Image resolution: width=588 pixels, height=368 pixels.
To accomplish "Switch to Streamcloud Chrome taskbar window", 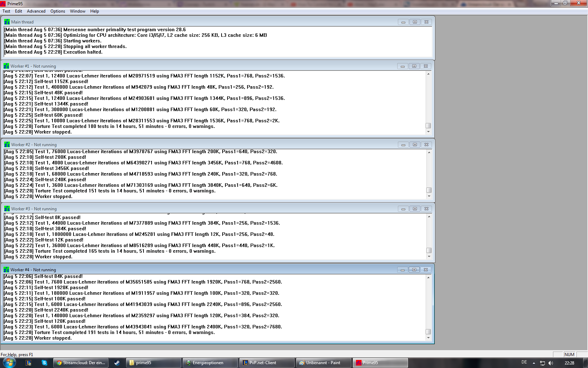I will (x=81, y=363).
